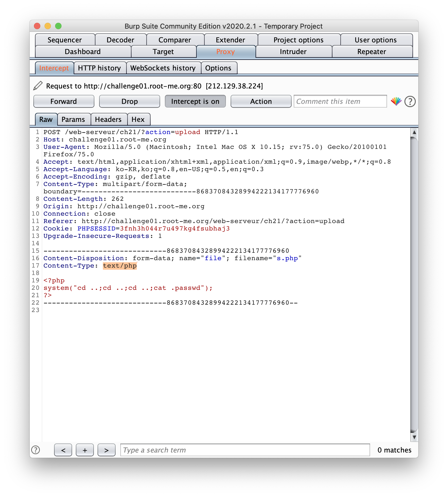
Task: Click the Content-Disposition header line
Action: click(173, 258)
